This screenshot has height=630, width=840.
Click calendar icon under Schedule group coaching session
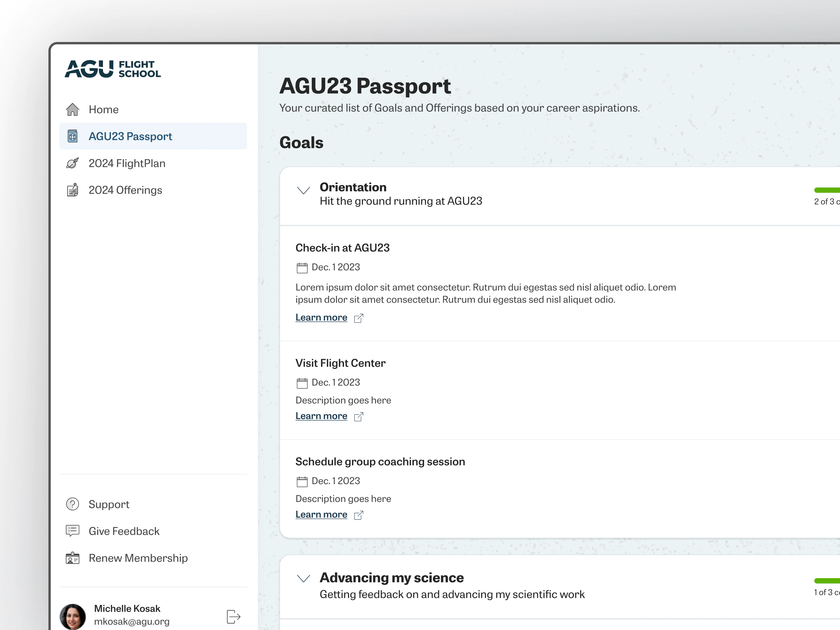pos(302,482)
